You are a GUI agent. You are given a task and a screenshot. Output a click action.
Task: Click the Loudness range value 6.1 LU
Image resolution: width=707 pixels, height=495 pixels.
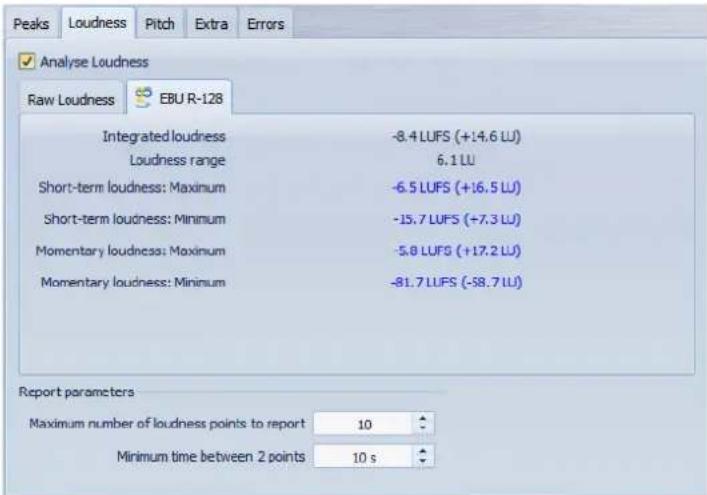point(455,160)
